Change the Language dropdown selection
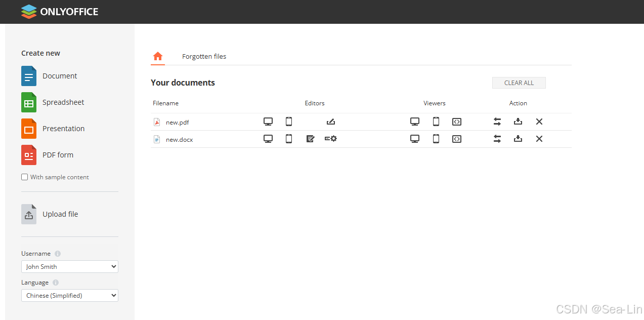The width and height of the screenshot is (644, 320). click(69, 295)
